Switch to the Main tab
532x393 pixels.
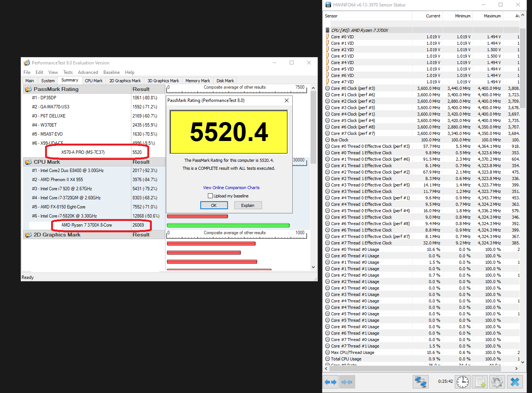coord(30,81)
